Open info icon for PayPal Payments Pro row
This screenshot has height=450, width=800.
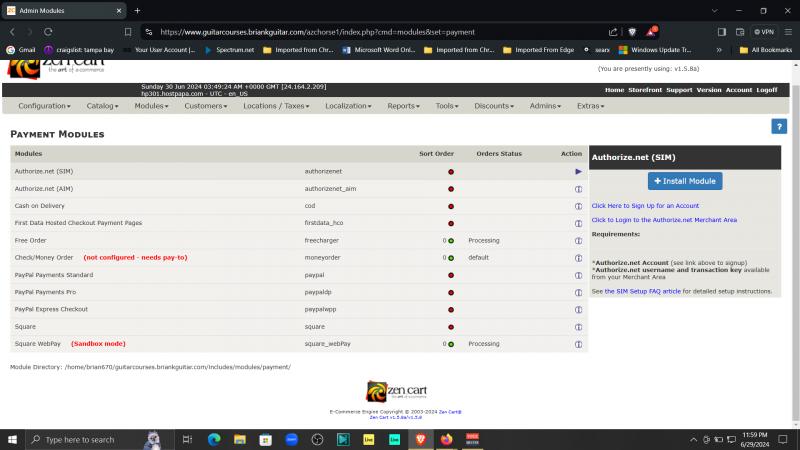click(578, 292)
